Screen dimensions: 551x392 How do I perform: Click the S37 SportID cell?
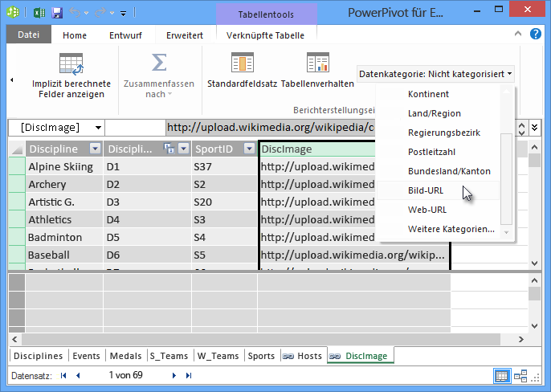tap(224, 166)
